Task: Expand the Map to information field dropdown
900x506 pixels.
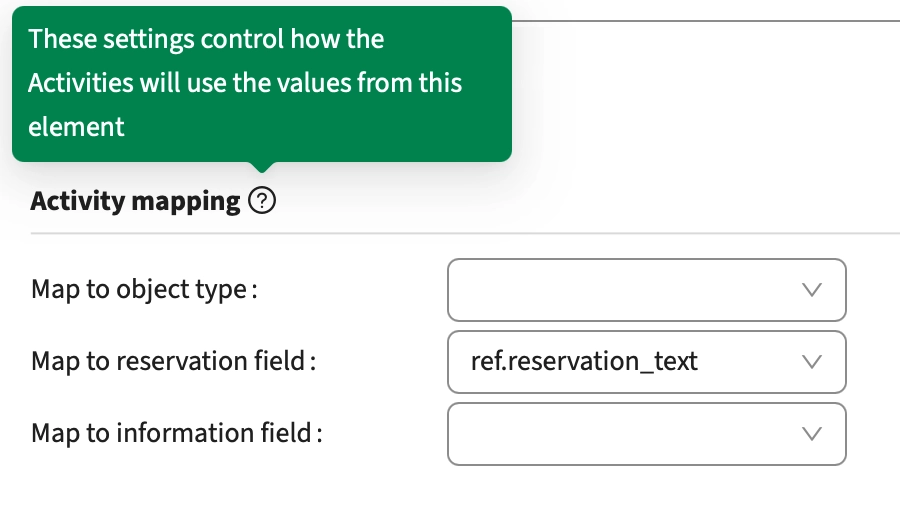Action: coord(646,434)
